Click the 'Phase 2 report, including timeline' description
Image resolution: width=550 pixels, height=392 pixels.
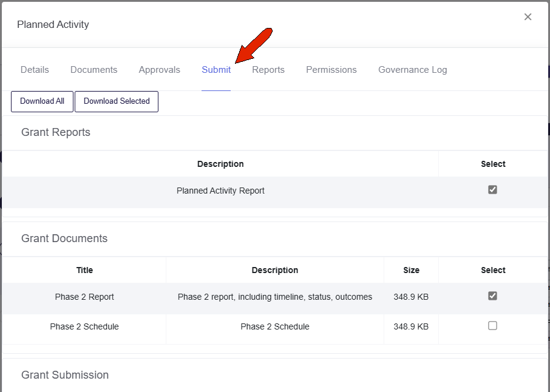(x=274, y=297)
